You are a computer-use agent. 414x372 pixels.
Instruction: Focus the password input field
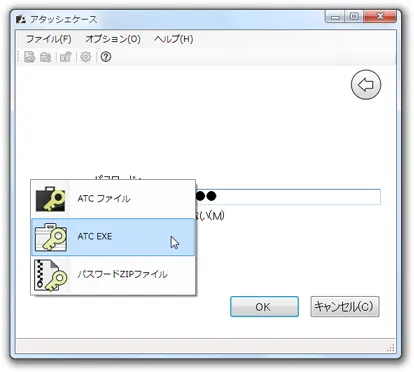click(x=288, y=197)
